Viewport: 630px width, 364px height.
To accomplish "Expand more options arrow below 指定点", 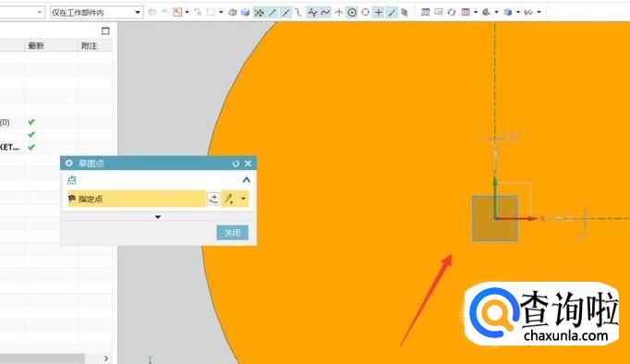I will [x=158, y=217].
